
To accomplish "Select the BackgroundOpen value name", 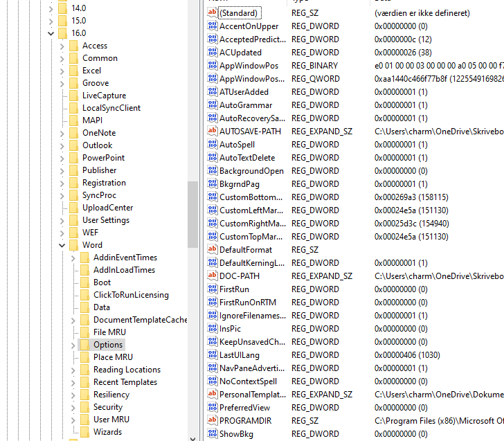I will tap(251, 170).
